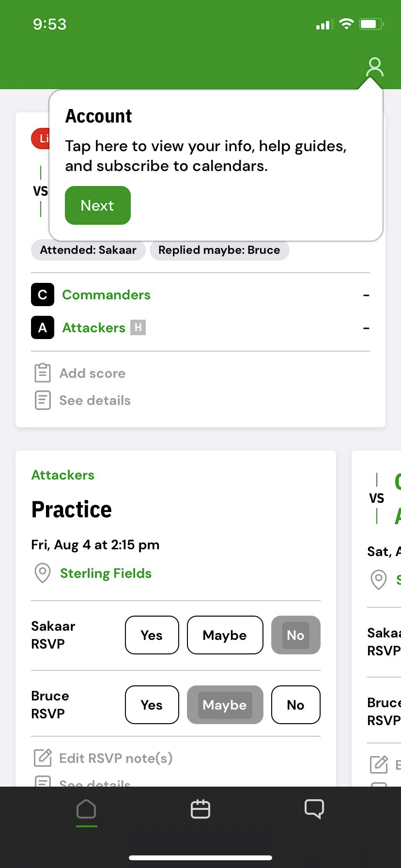Open the Commanders team link
The image size is (401, 868).
pos(107,294)
